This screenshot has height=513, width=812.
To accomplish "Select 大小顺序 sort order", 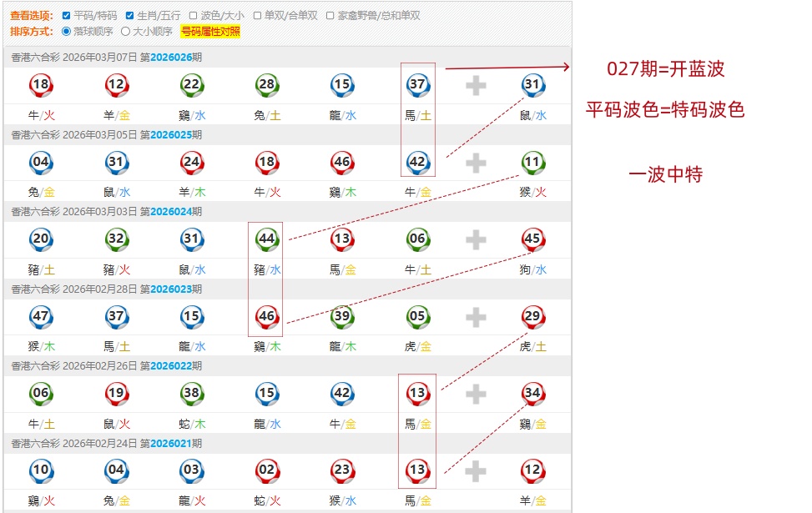I will tap(126, 32).
